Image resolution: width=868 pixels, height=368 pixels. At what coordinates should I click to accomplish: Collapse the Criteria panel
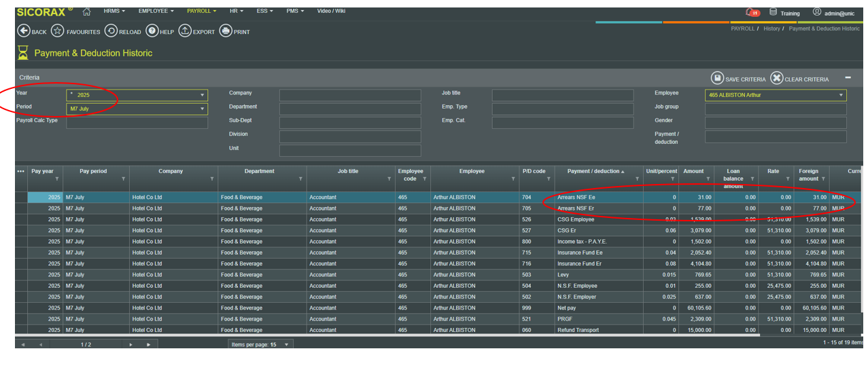point(848,78)
